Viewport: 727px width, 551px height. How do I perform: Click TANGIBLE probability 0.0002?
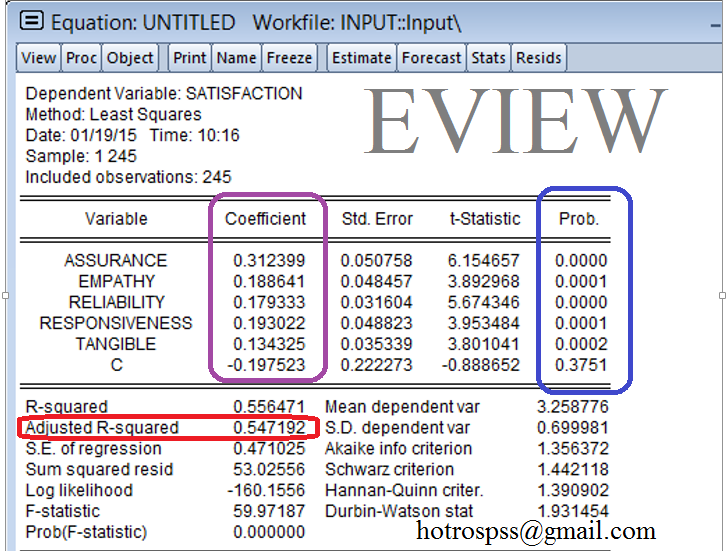pyautogui.click(x=581, y=344)
